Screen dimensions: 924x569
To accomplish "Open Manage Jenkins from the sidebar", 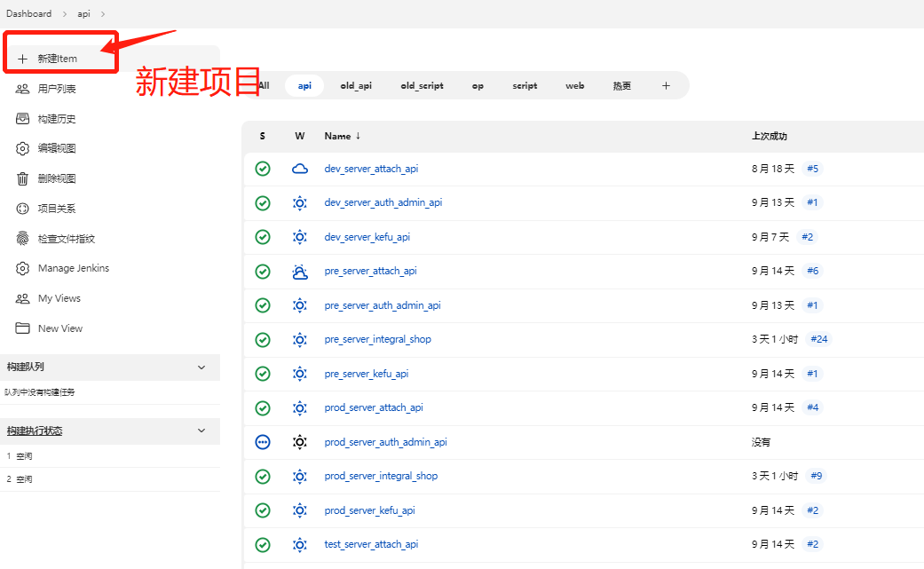I will point(74,268).
